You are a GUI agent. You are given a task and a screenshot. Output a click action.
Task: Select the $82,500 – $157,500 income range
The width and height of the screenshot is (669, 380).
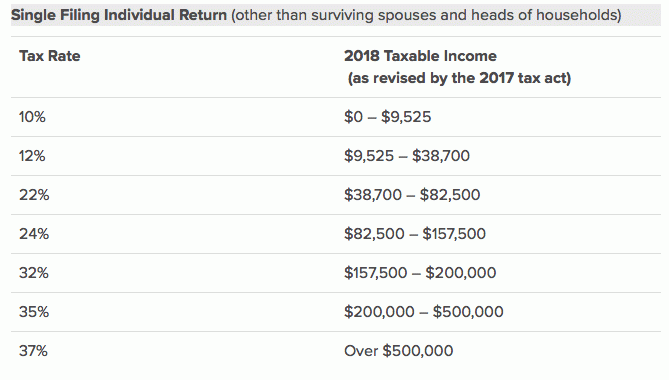(415, 234)
